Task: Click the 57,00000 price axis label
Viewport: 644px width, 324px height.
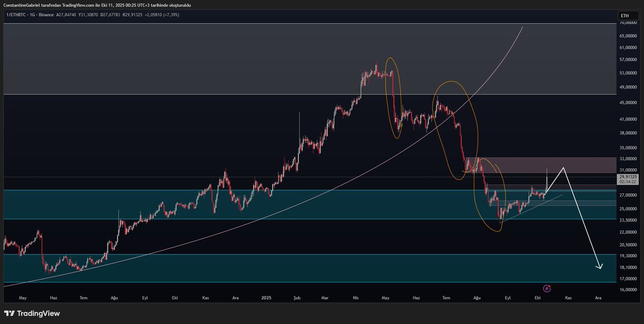Action: [628, 61]
